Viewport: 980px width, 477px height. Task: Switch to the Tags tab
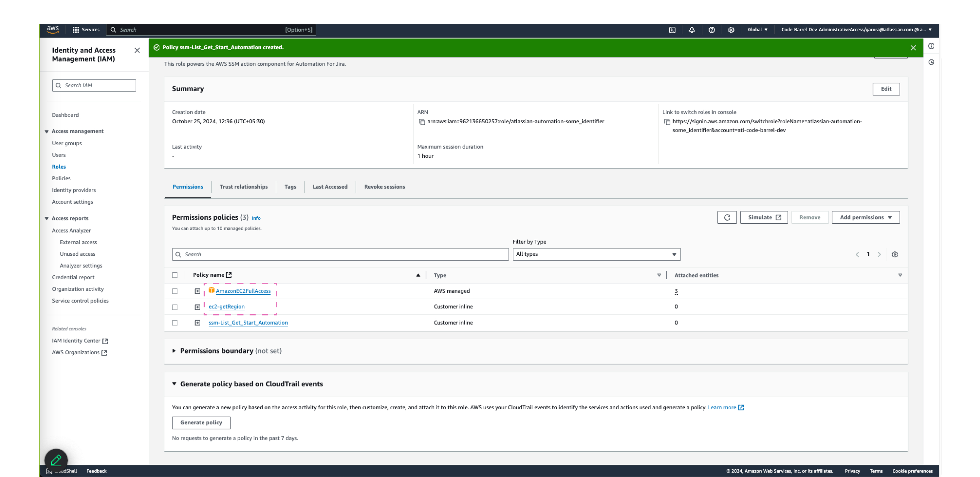290,187
